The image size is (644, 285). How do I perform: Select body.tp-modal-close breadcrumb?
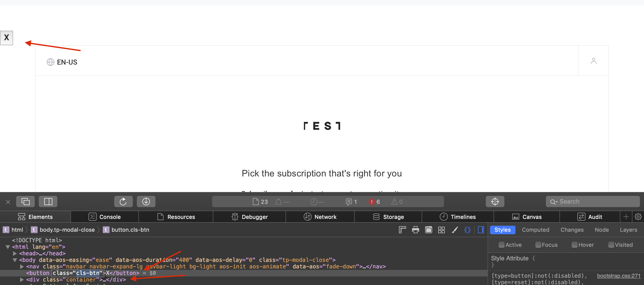[63, 230]
